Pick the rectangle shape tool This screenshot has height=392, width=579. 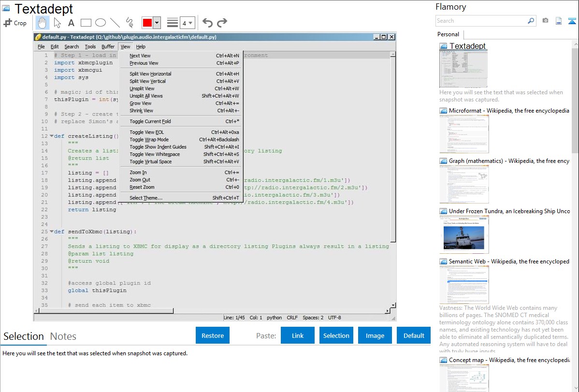pyautogui.click(x=86, y=23)
